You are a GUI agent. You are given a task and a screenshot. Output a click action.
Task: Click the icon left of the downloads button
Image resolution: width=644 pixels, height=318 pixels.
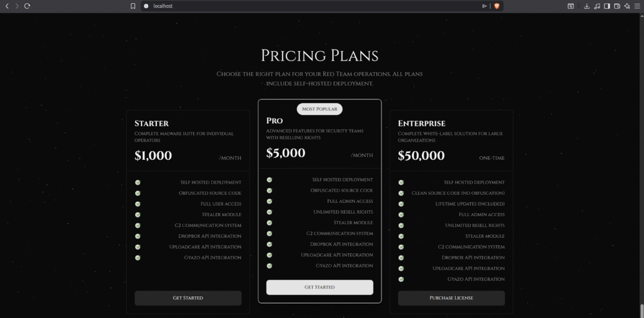(570, 6)
